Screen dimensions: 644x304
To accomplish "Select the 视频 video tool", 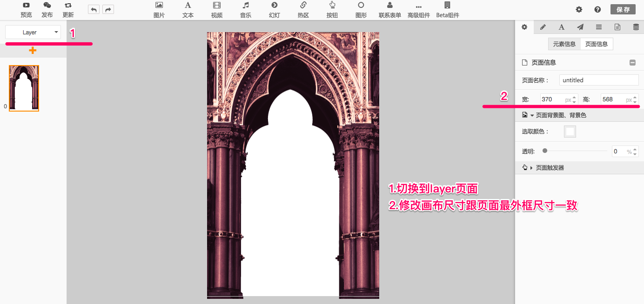I will point(217,9).
